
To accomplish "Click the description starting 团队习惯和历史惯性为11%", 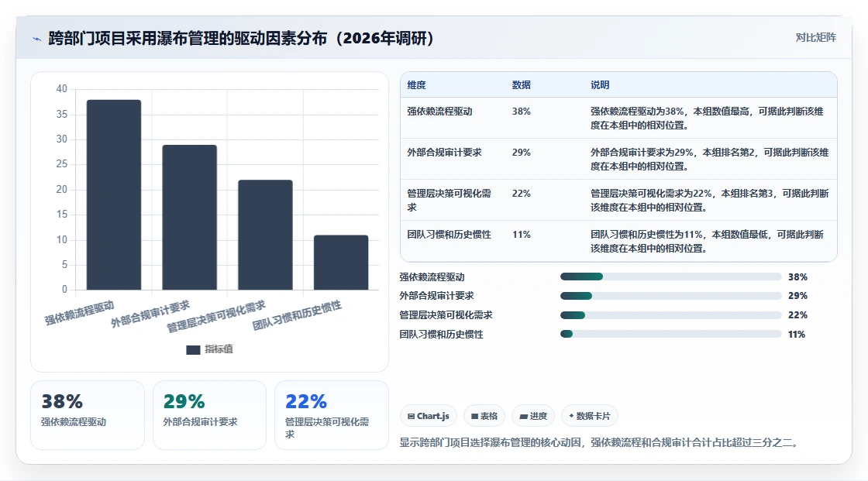I will 707,242.
